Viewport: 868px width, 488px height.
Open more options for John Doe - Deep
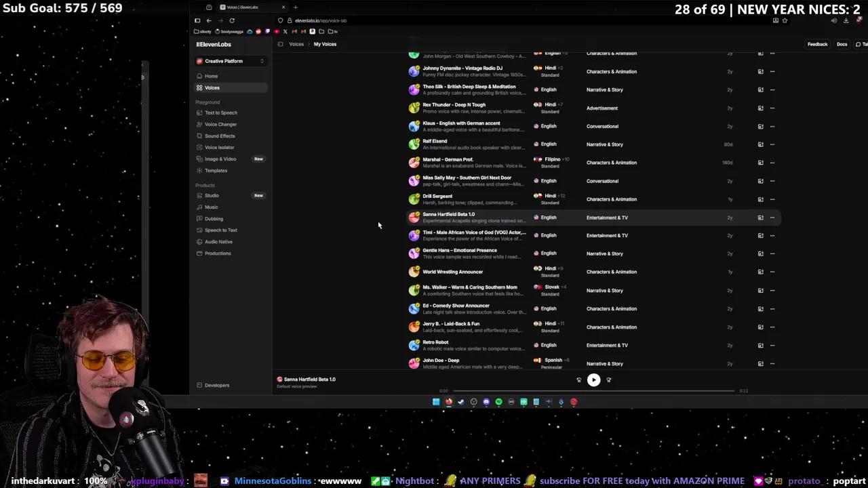(772, 363)
